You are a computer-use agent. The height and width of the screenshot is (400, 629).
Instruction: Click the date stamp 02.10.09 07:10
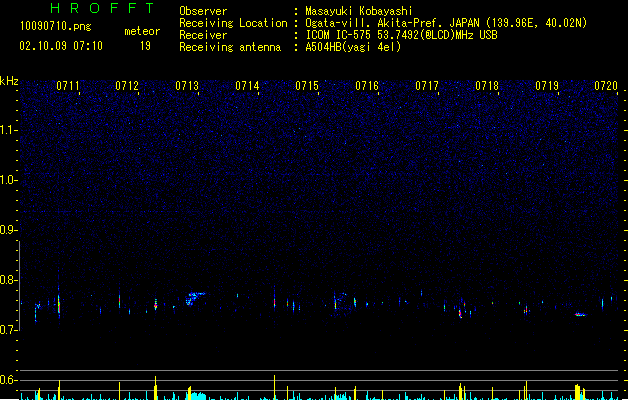(61, 46)
